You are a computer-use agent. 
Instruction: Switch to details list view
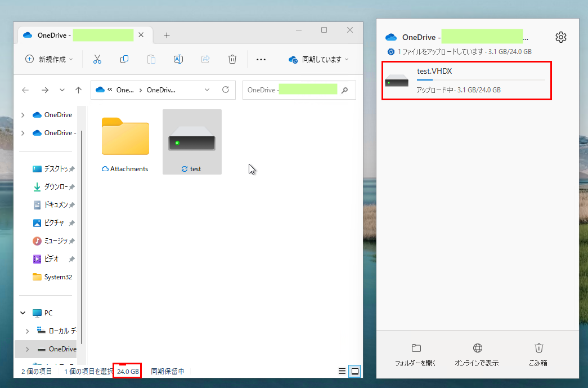(x=342, y=372)
